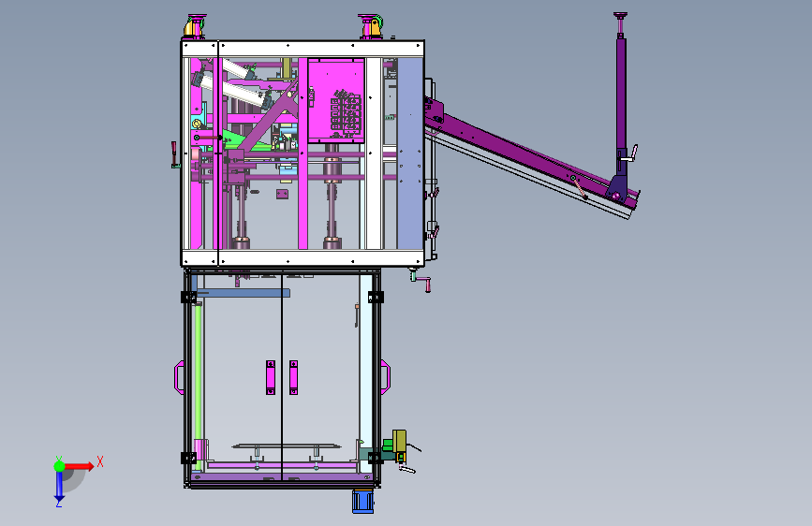Select the tall purple vertical support post
This screenshot has height=526, width=812.
pos(621,95)
